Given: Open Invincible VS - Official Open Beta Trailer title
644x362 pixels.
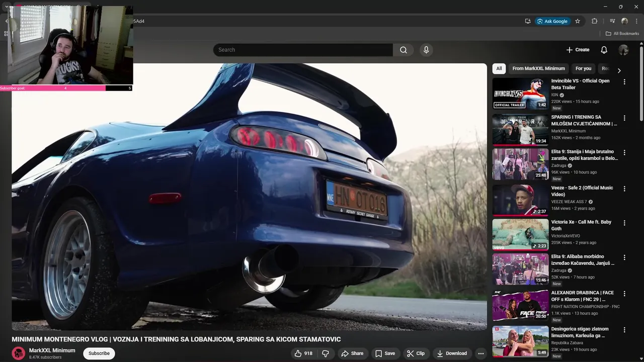Looking at the screenshot, I should click(581, 84).
